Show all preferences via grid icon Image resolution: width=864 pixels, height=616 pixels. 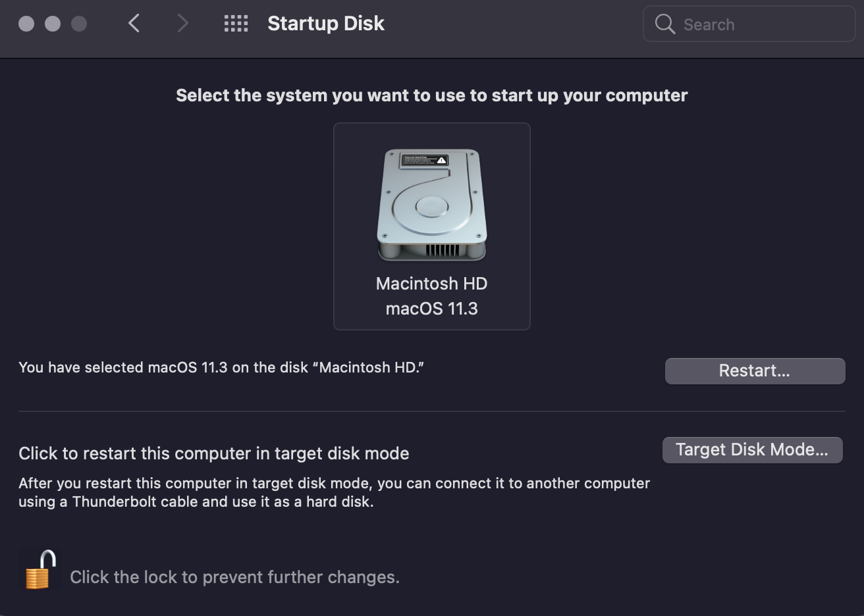pyautogui.click(x=236, y=24)
